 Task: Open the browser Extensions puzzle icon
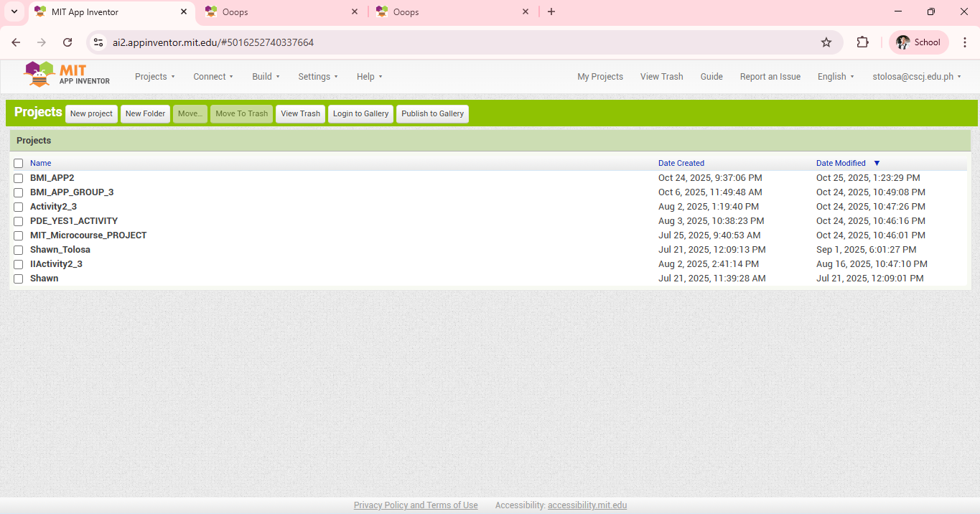(862, 42)
